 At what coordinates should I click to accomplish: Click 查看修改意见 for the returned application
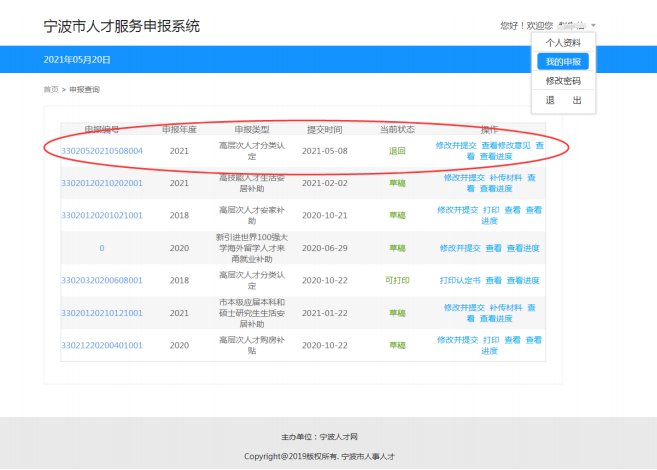[x=506, y=145]
